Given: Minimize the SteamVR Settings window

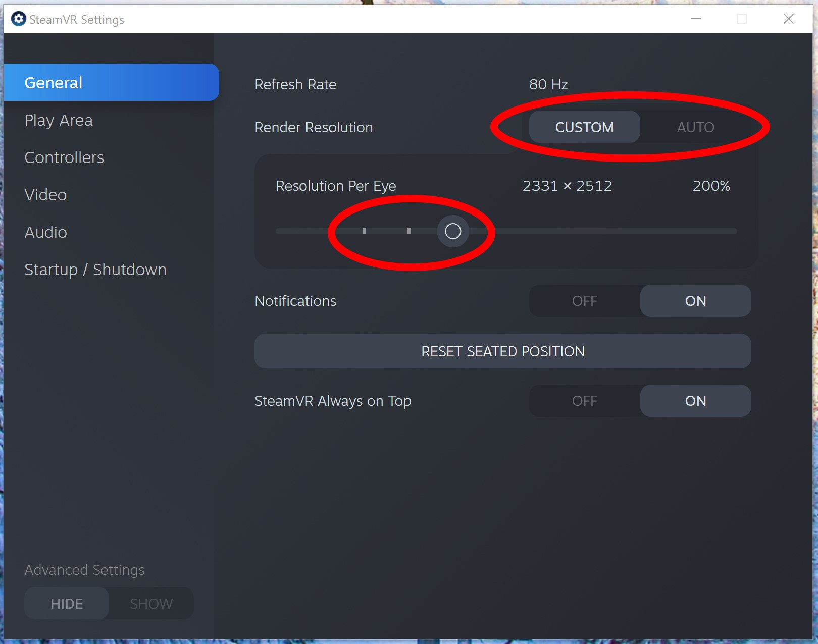Looking at the screenshot, I should (x=696, y=19).
